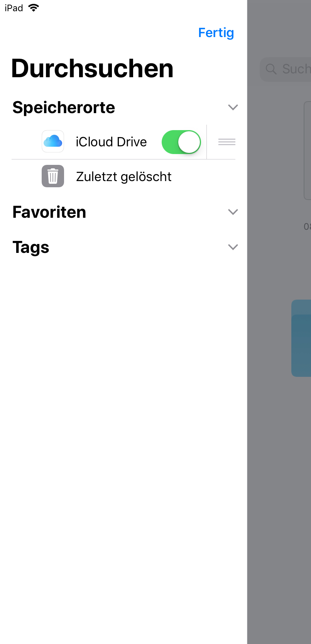Screen dimensions: 311x644
Task: Tap the Favoriten heading
Action: click(x=49, y=212)
